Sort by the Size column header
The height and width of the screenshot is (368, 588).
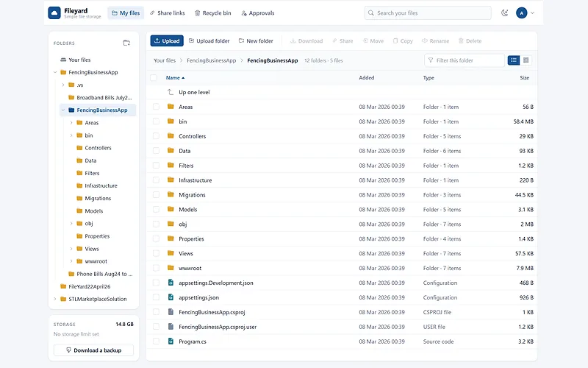click(524, 78)
